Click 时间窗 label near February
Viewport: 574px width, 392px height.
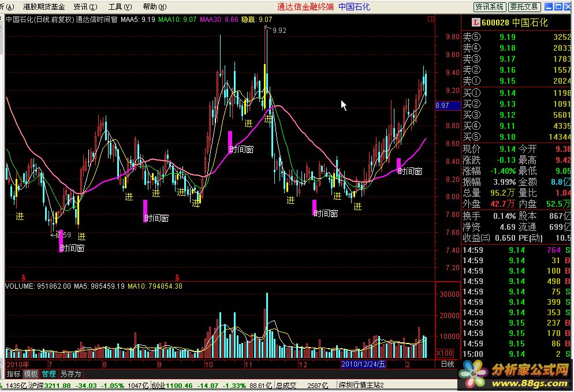(410, 171)
